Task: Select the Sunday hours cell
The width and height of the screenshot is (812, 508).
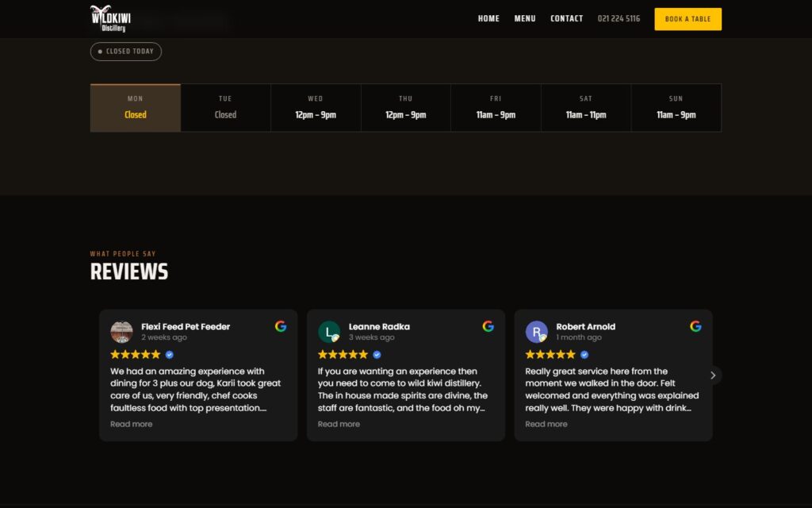Action: coord(676,108)
